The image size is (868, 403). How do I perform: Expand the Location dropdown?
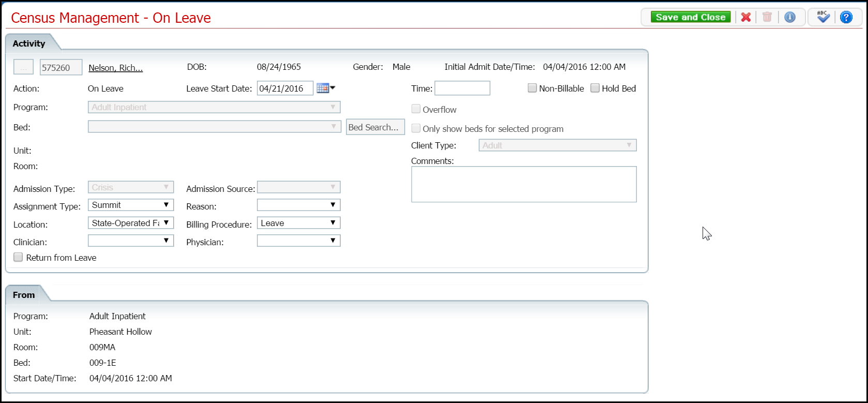click(x=131, y=223)
